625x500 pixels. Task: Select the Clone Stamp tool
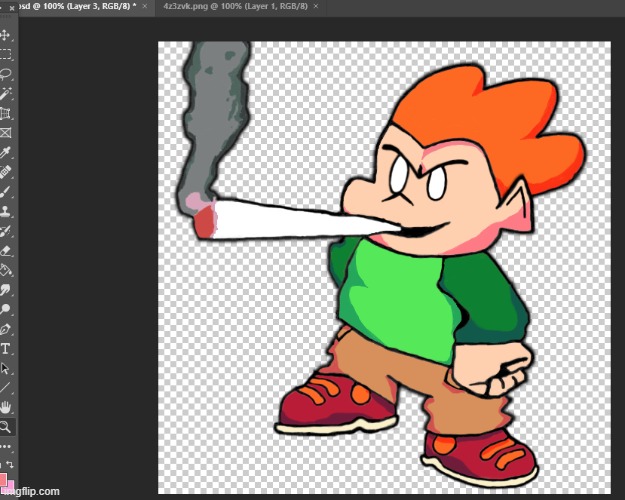(5, 211)
